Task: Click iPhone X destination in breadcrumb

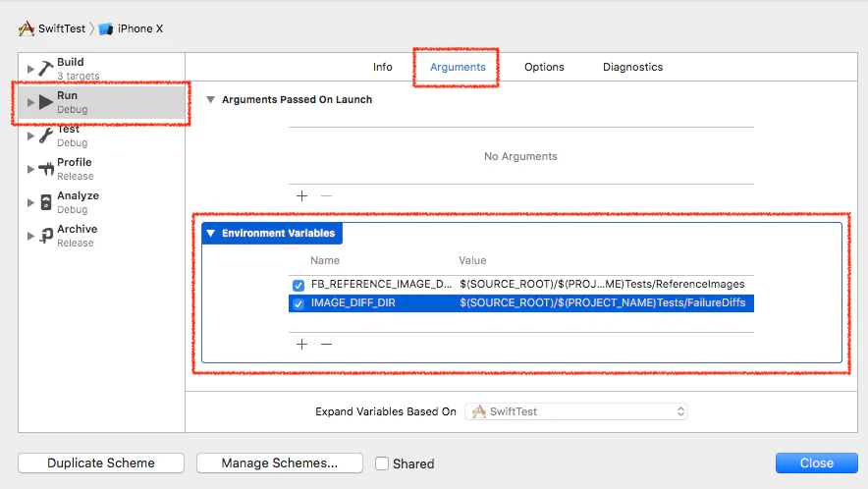Action: pyautogui.click(x=140, y=28)
